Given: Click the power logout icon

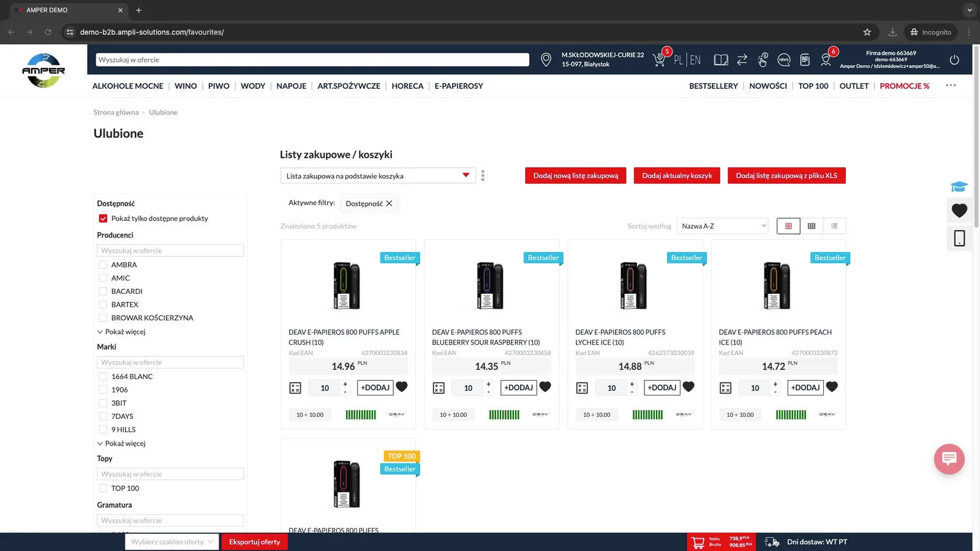Looking at the screenshot, I should point(954,59).
